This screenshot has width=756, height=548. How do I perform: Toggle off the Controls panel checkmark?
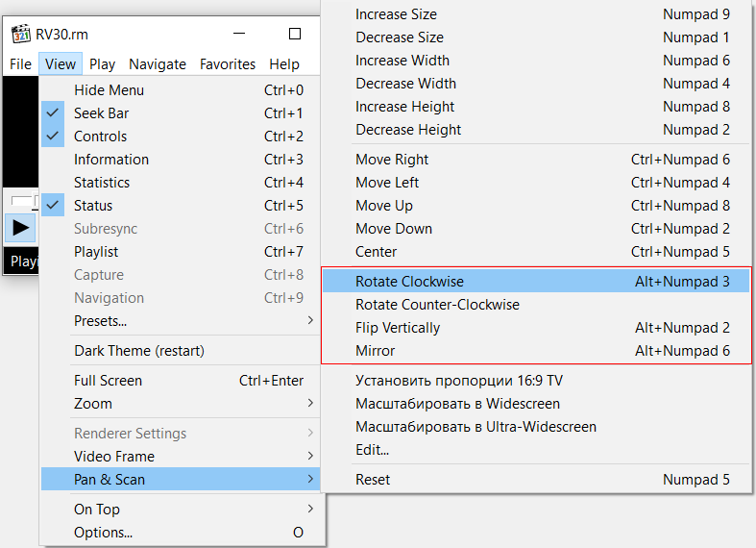tap(100, 137)
